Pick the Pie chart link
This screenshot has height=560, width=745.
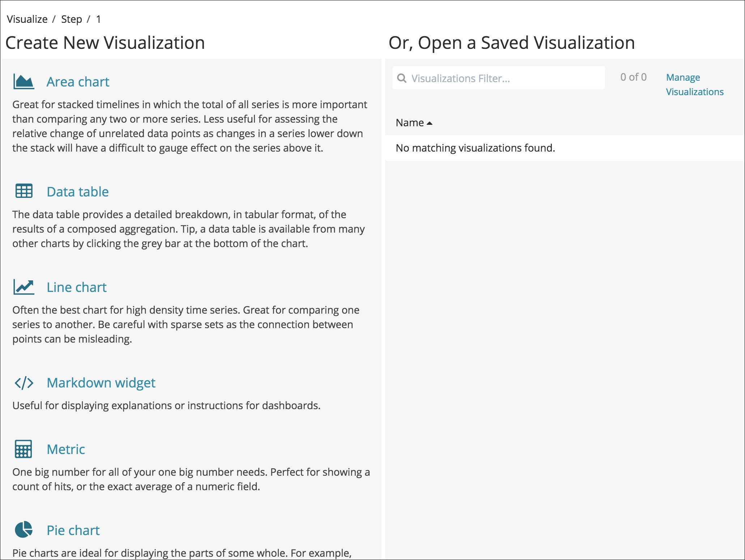(73, 530)
